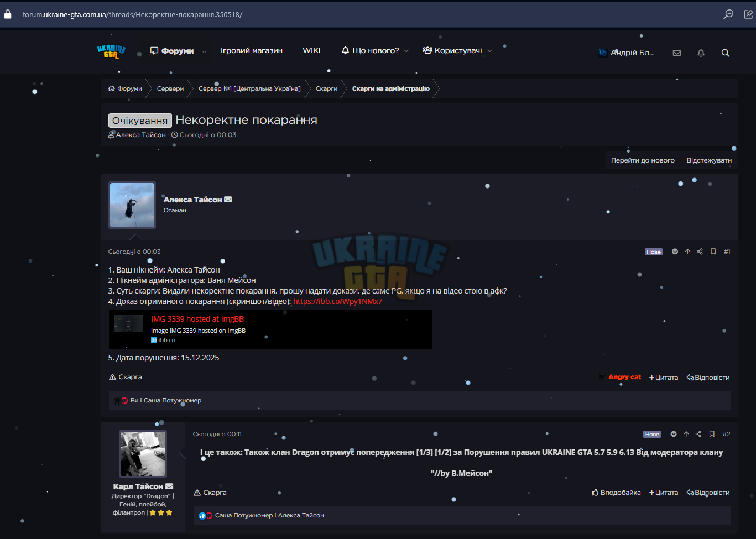The height and width of the screenshot is (539, 756).
Task: Click the up arrow icon on post #1
Action: (687, 252)
